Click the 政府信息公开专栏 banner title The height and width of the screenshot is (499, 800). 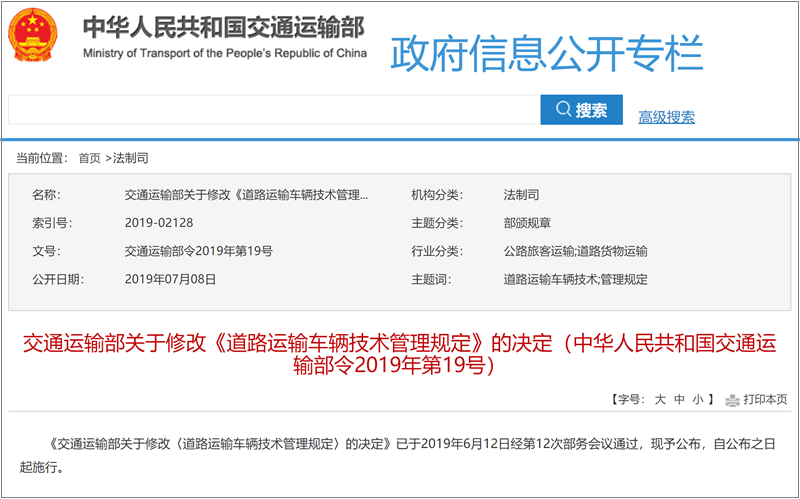pyautogui.click(x=547, y=53)
